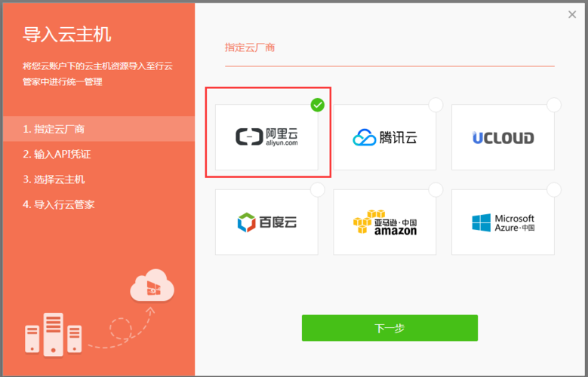Select the 腾讯云 vendor card
The image size is (588, 377).
tap(385, 137)
